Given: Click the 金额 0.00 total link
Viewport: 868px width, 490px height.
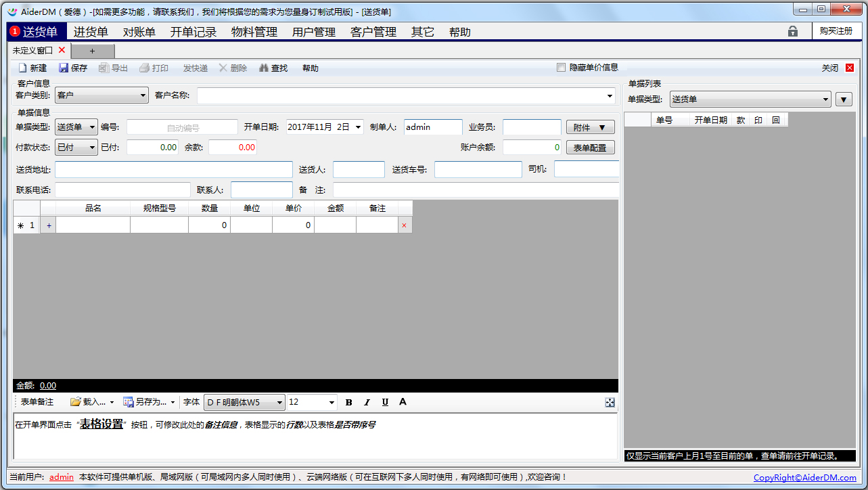Looking at the screenshot, I should [x=48, y=386].
